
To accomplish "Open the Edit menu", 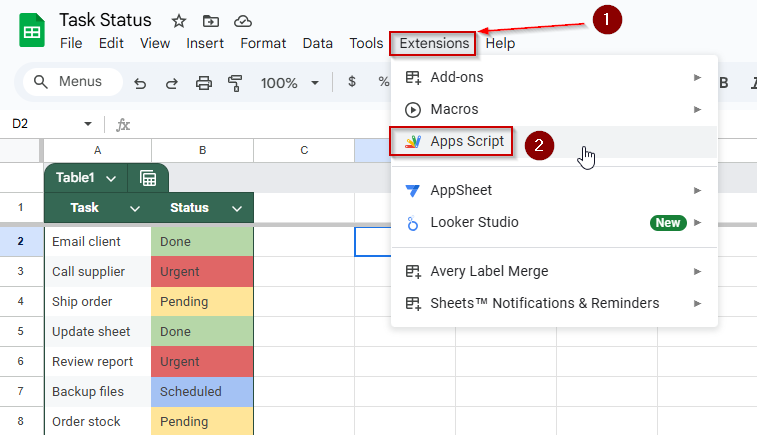I will pos(111,43).
